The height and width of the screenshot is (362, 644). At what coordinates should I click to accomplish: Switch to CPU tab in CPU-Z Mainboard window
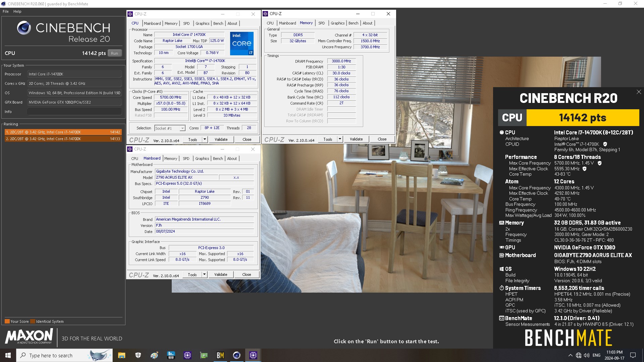pyautogui.click(x=135, y=159)
